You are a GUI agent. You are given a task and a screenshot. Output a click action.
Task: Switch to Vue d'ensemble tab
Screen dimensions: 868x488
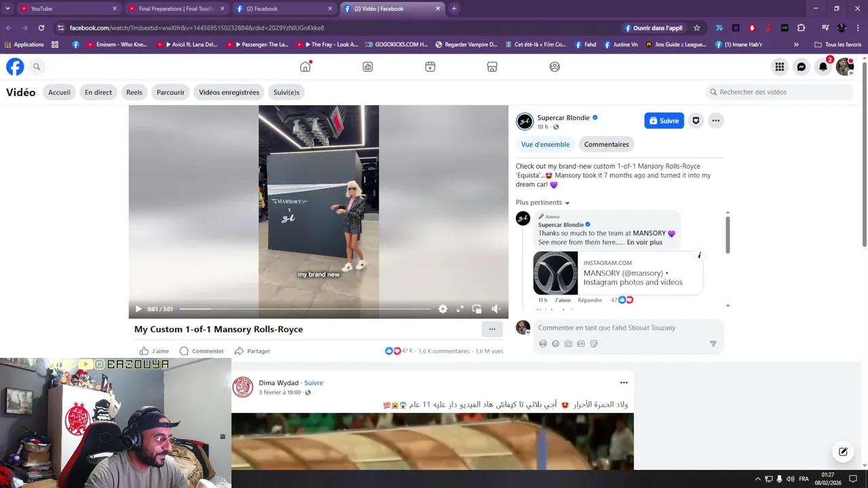click(545, 144)
